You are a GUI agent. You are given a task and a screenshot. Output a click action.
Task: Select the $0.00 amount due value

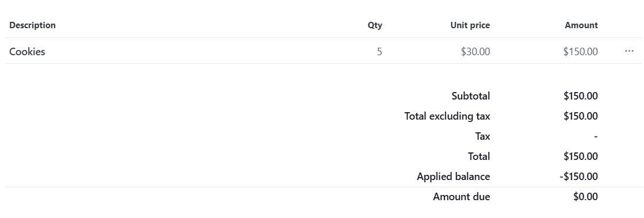[x=586, y=196]
